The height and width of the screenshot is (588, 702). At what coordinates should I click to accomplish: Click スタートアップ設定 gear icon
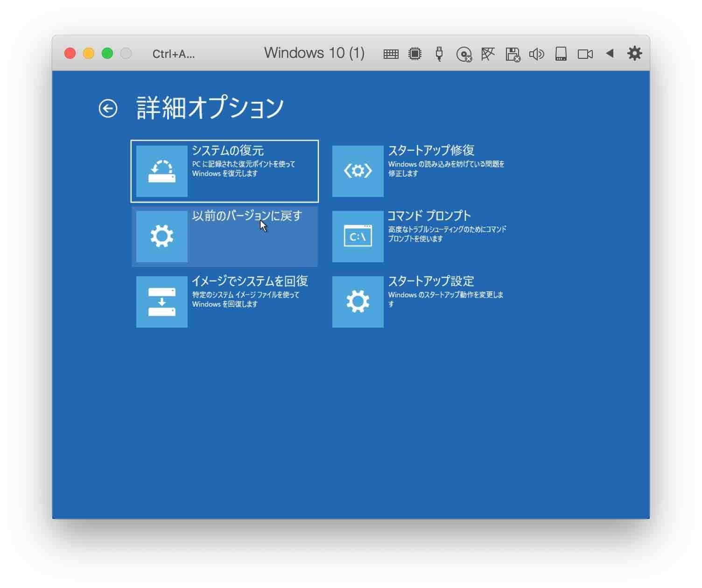pos(358,301)
